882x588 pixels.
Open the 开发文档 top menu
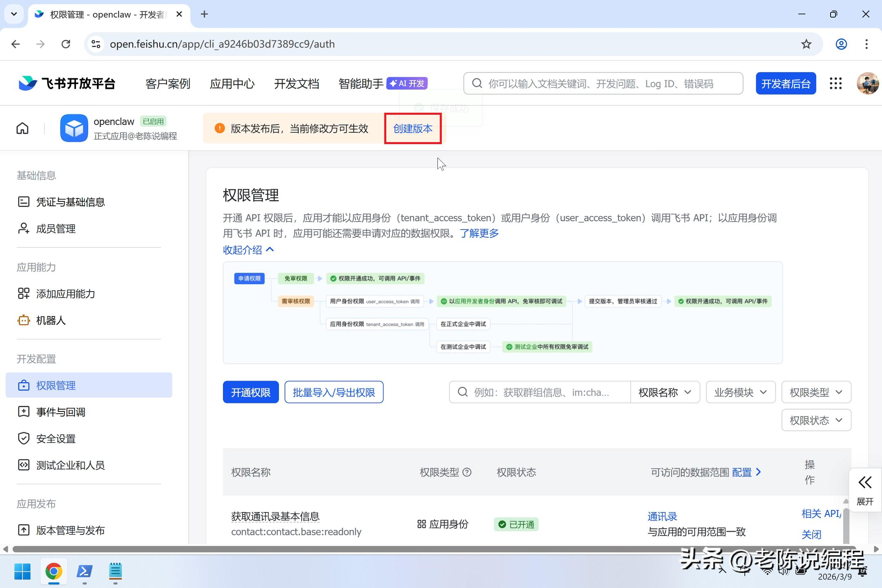pos(296,84)
